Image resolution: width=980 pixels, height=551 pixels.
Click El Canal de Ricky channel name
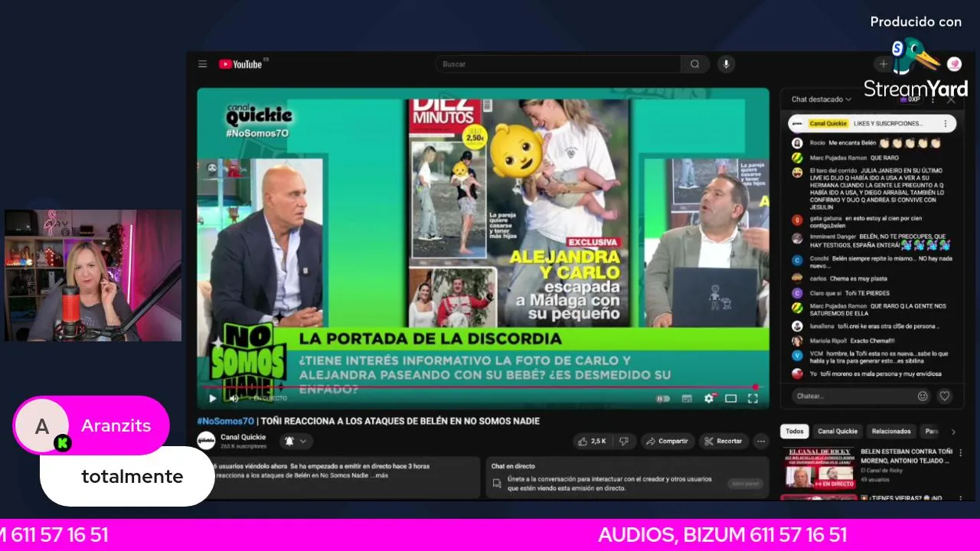pos(882,471)
